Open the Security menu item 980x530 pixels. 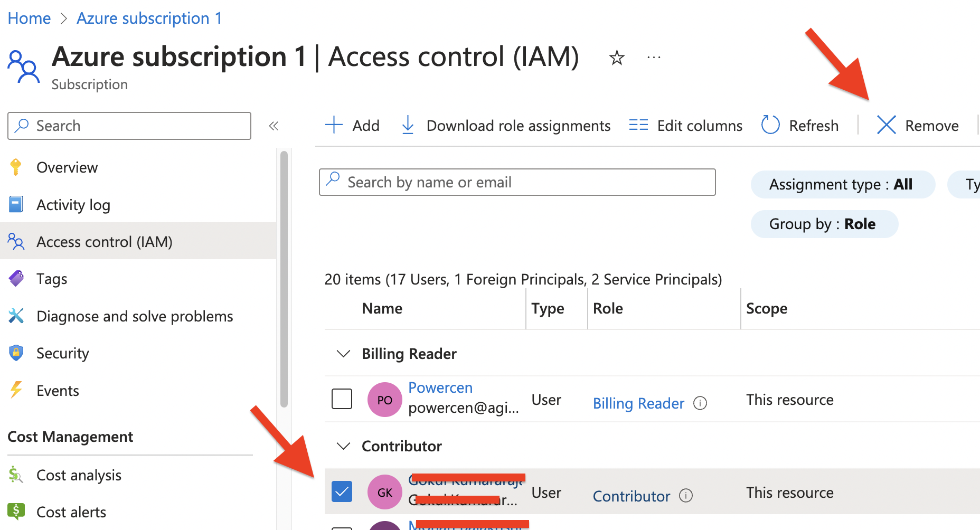tap(63, 353)
